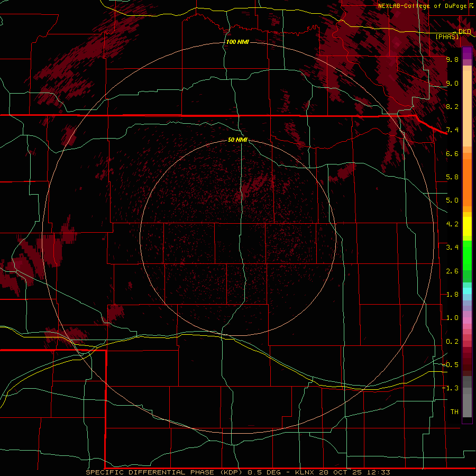This screenshot has width=476, height=476.
Task: Click the "50 NMI" range ring label
Action: click(237, 140)
